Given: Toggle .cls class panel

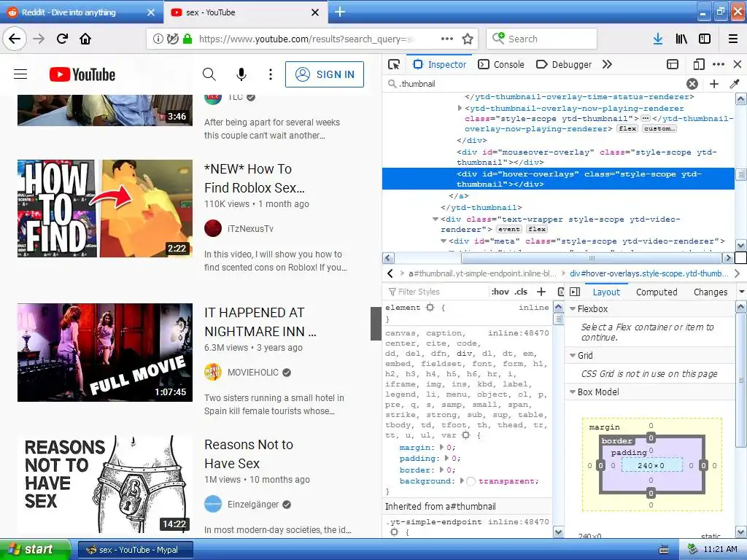Looking at the screenshot, I should 521,292.
